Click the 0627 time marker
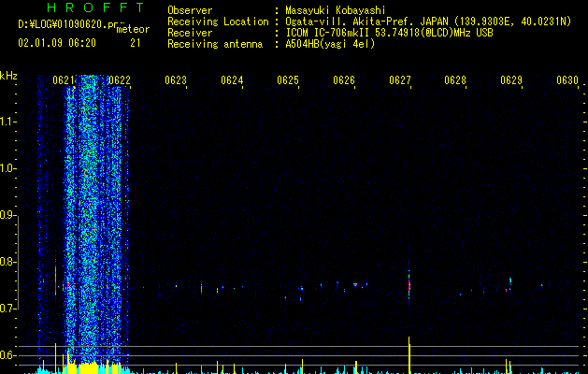 click(400, 79)
